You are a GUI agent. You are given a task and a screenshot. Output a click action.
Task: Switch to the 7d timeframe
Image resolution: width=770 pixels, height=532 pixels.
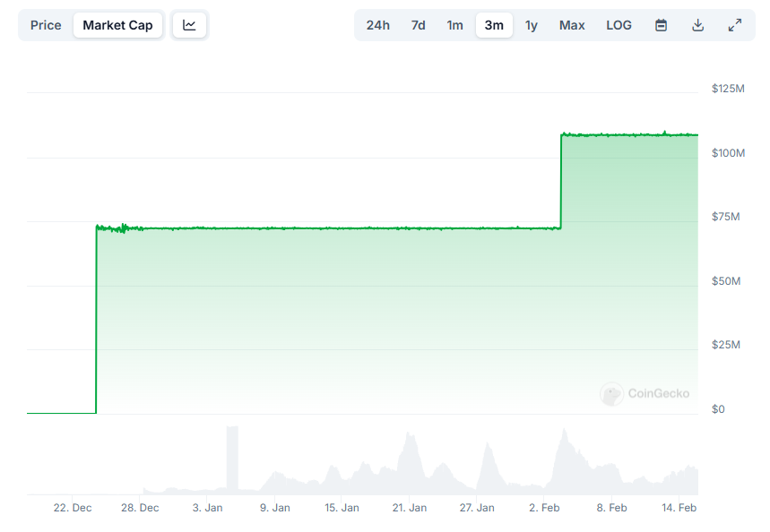coord(417,25)
